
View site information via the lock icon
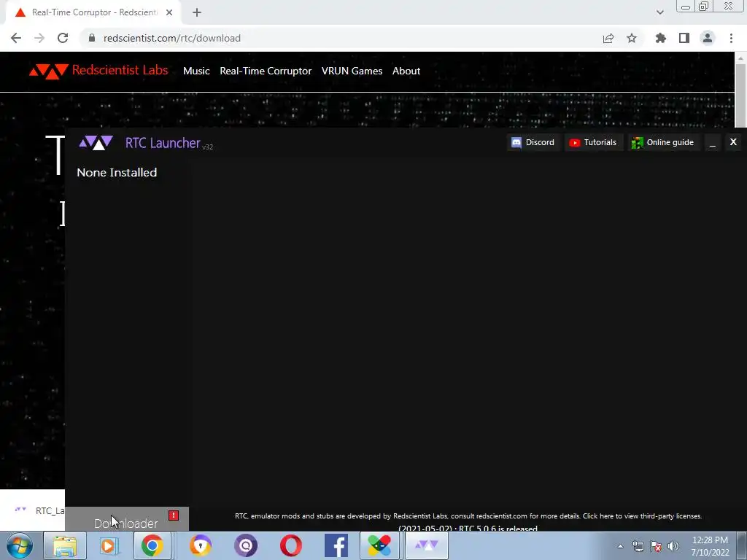coord(92,38)
